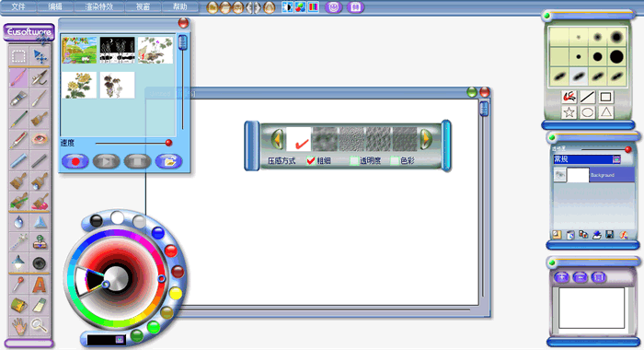Screen dimensions: 644x350
Task: Open recording file with folder button
Action: coord(168,161)
